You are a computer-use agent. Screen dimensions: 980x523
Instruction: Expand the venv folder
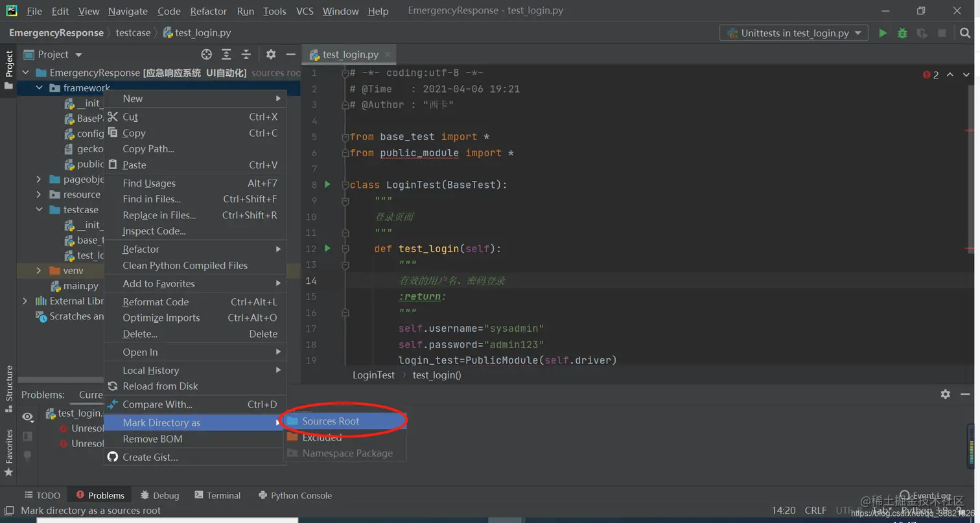point(39,270)
